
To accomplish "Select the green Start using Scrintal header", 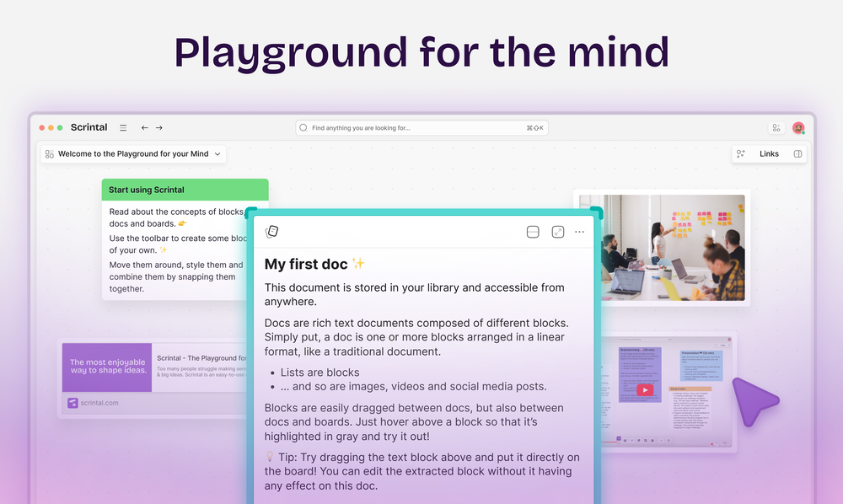I will pyautogui.click(x=185, y=190).
